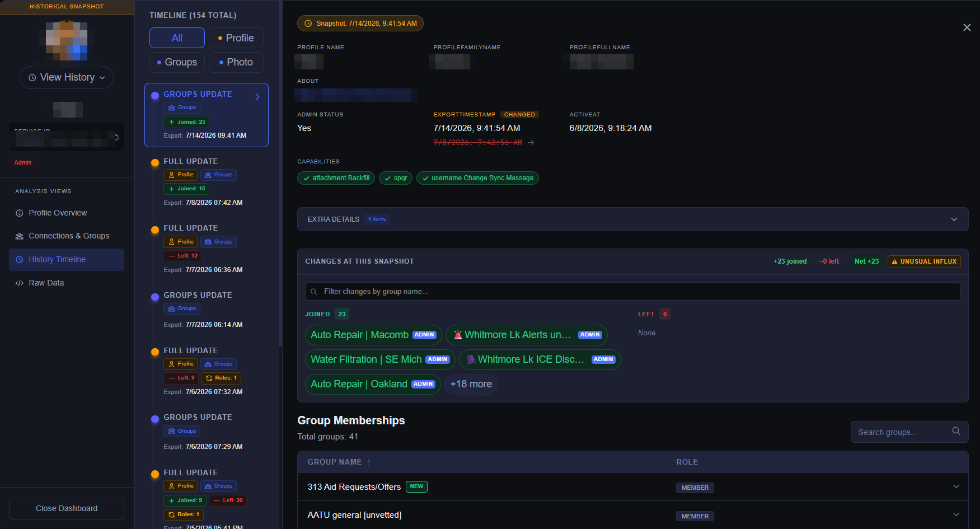The image size is (980, 529).
Task: Click Left: 20 badge in 7/5/2026 entry
Action: 228,500
